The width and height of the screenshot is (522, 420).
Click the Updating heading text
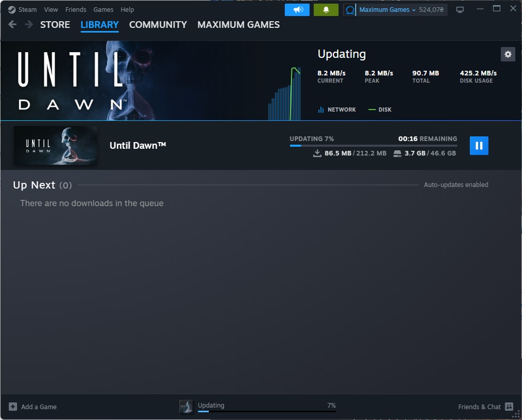[x=342, y=54]
